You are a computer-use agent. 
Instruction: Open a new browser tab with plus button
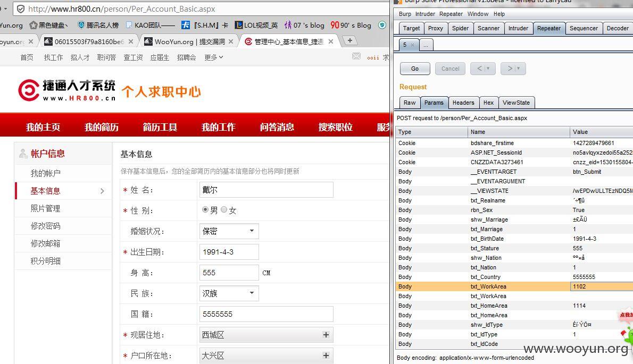click(x=350, y=40)
